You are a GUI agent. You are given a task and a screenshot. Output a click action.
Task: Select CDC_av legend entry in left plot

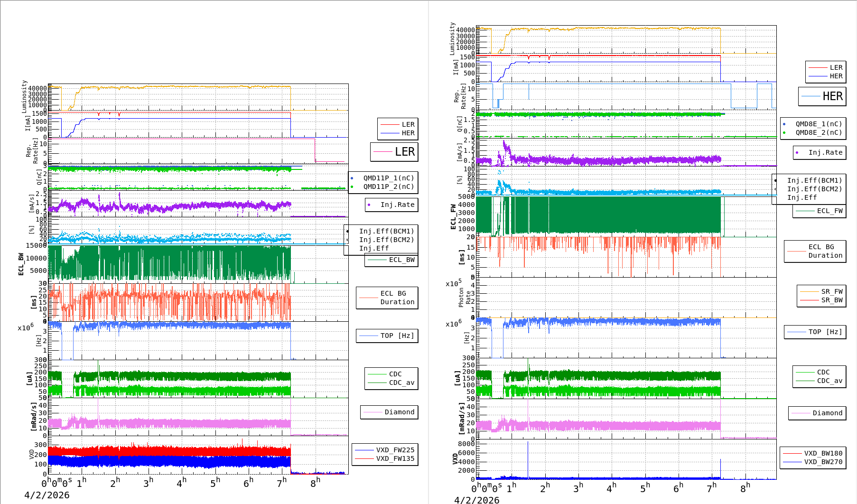pos(401,383)
